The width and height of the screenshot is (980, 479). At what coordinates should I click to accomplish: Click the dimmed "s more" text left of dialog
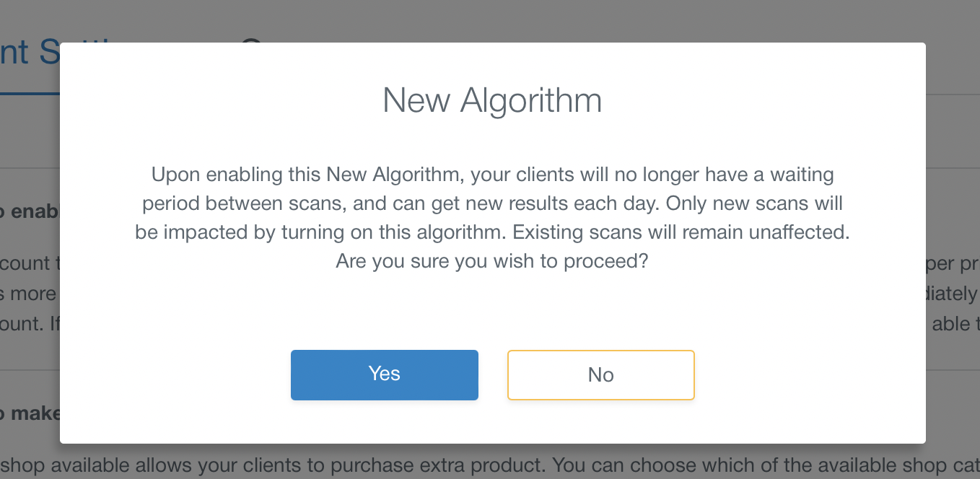(x=28, y=294)
